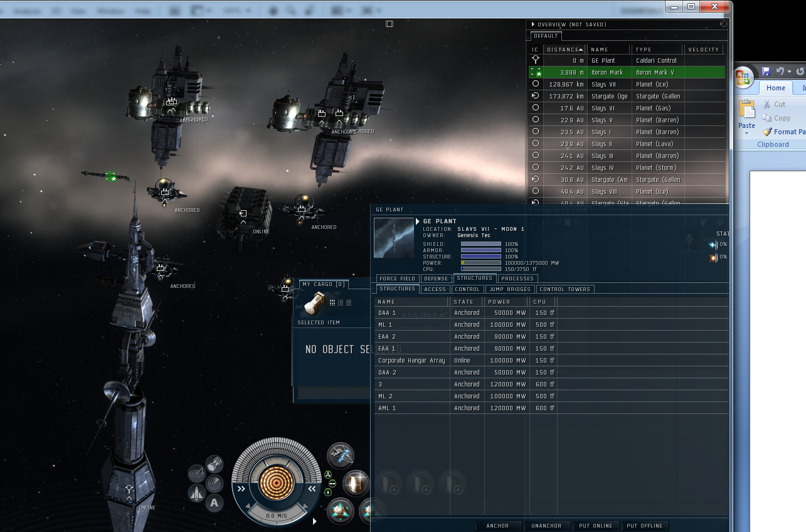Switch to the Processes tab
The image size is (806, 532).
click(x=517, y=279)
